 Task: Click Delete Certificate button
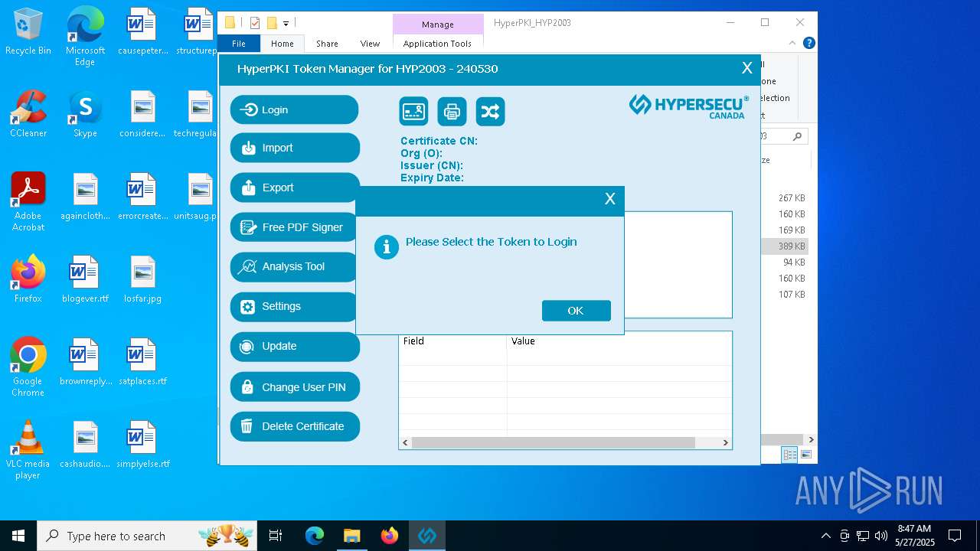(x=294, y=426)
